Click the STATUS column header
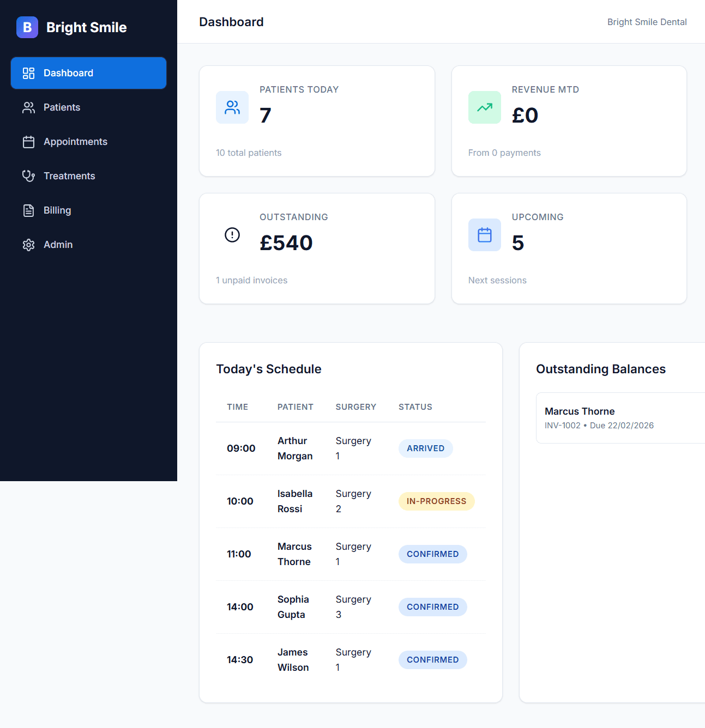 (415, 407)
